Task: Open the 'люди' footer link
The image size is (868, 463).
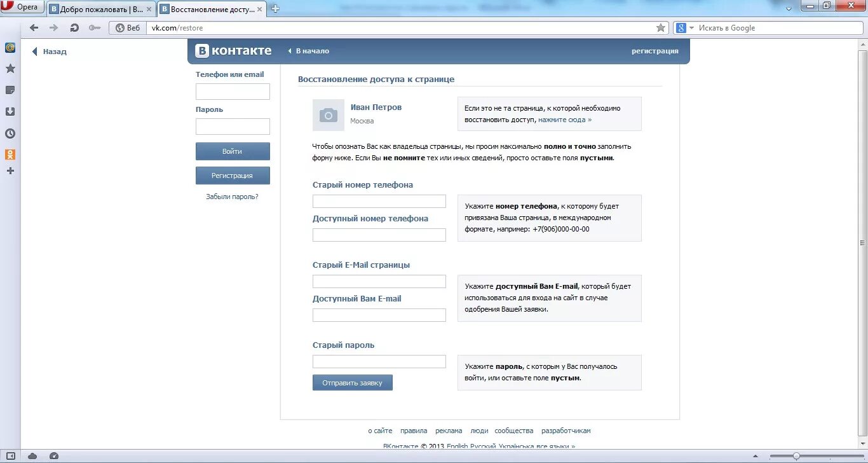Action: (479, 431)
